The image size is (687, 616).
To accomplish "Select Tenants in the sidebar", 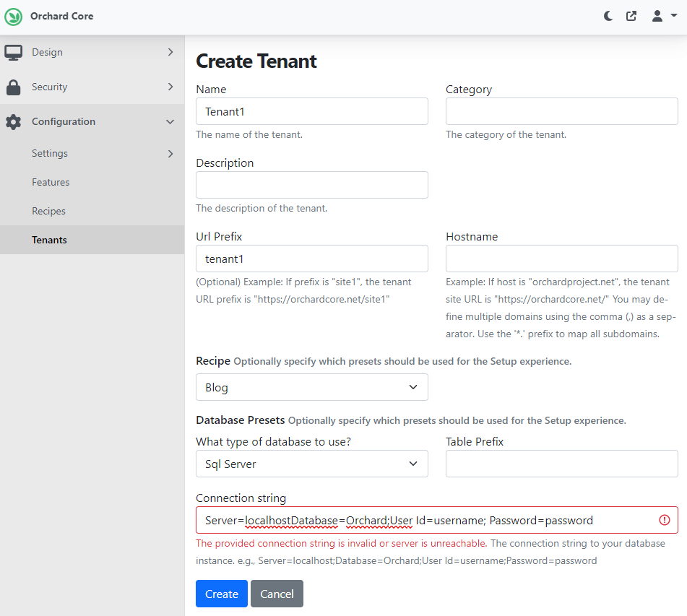I will (x=92, y=240).
